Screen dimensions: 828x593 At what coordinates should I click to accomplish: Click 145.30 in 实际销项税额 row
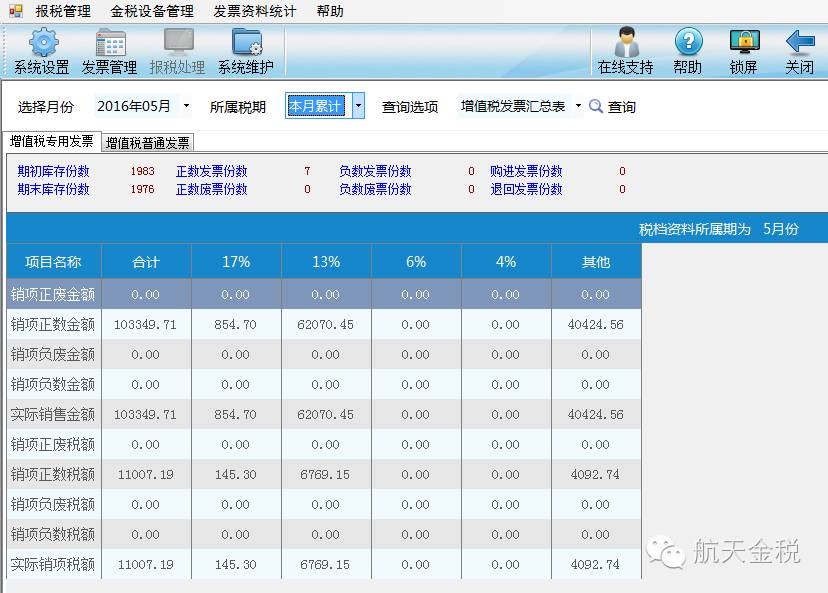236,564
